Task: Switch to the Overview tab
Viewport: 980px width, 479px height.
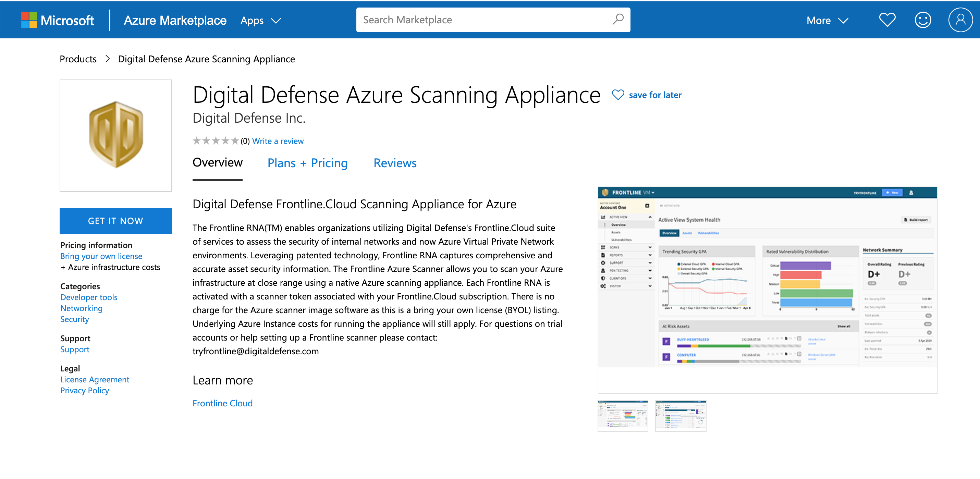Action: (217, 162)
